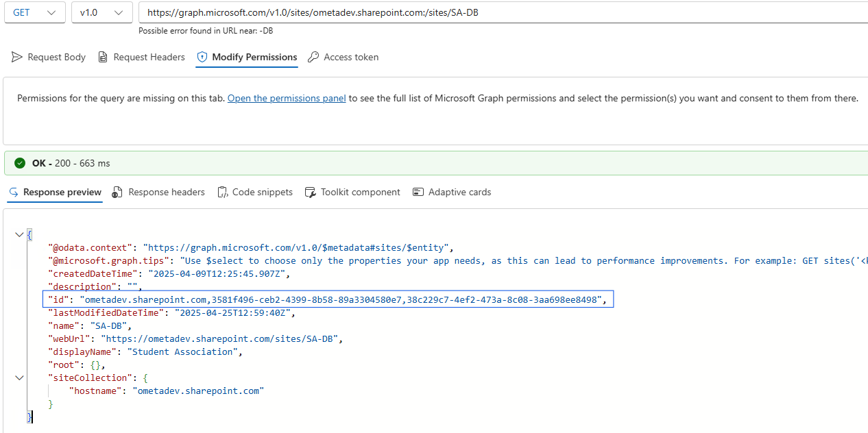
Task: Click the Open the permissions panel link
Action: (x=287, y=99)
